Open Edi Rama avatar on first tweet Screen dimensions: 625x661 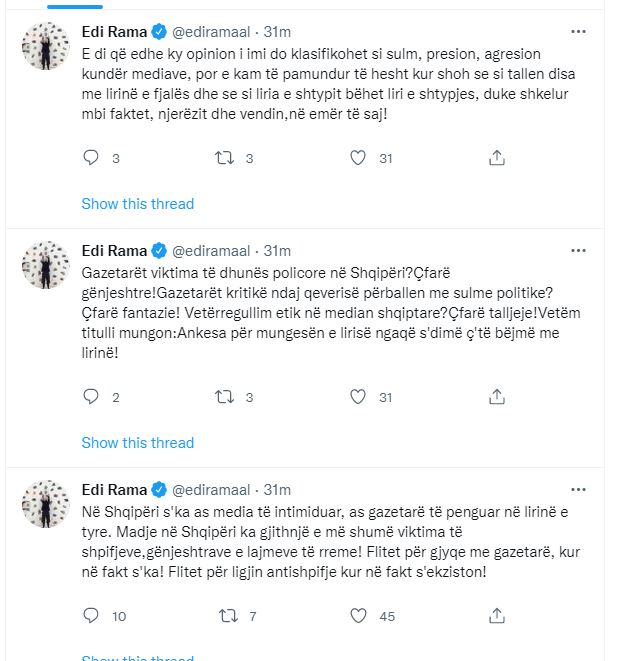pos(46,46)
